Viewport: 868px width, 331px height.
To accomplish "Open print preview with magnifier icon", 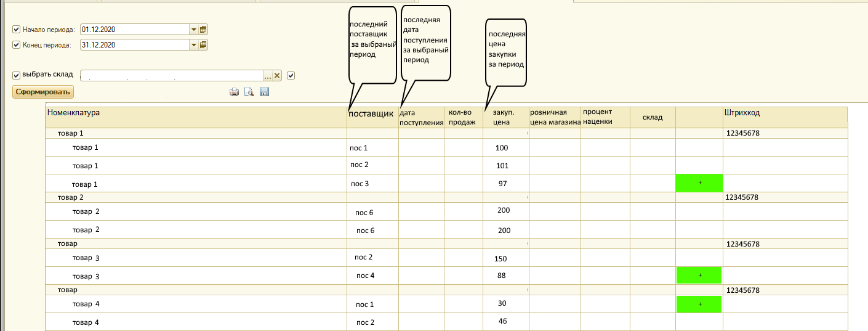I will 249,92.
